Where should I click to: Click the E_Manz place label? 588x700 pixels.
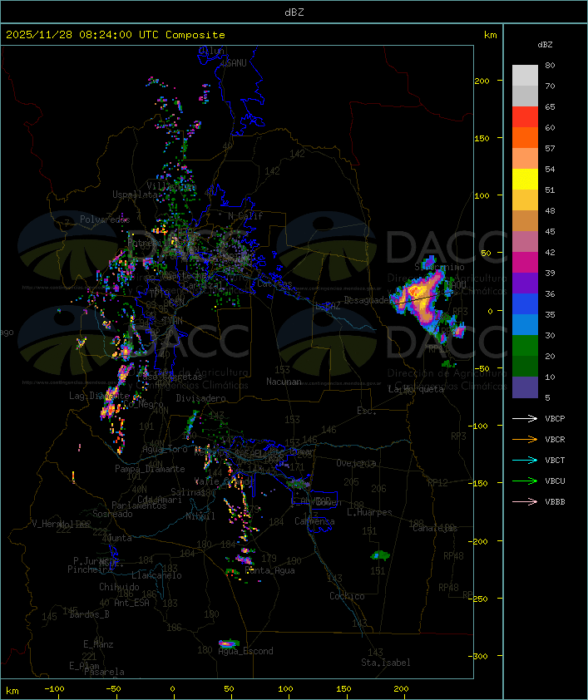click(98, 644)
